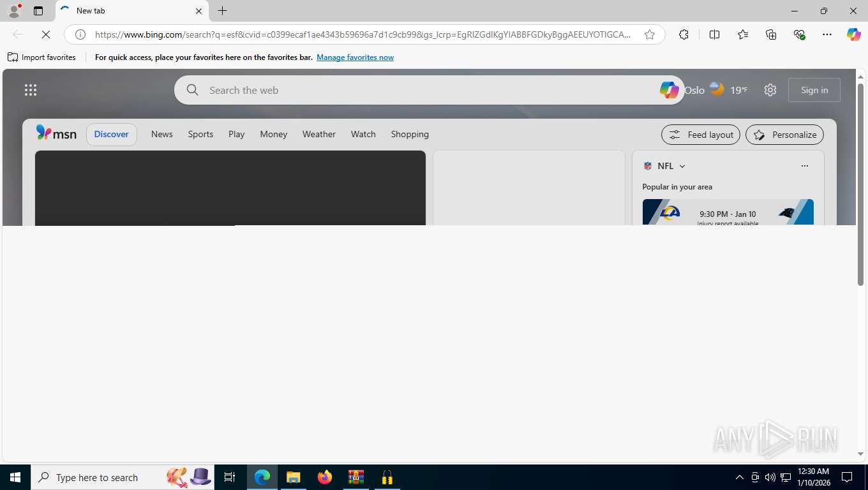Click the page vertical scrollbar thumb
This screenshot has width=868, height=490.
pyautogui.click(x=860, y=184)
